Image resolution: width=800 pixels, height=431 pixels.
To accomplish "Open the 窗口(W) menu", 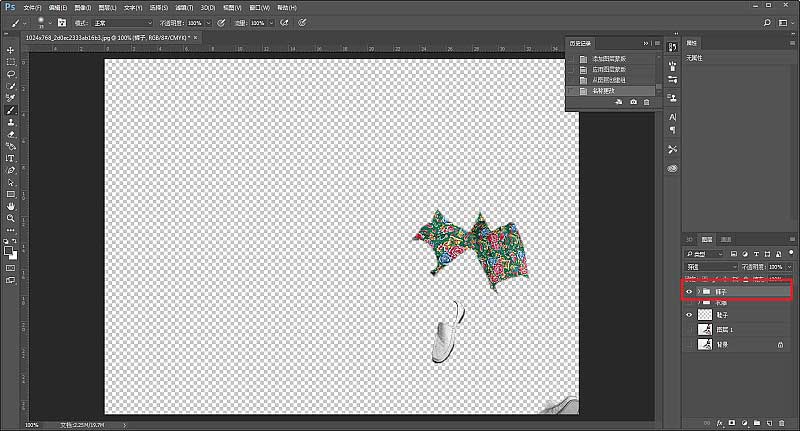I will click(259, 8).
